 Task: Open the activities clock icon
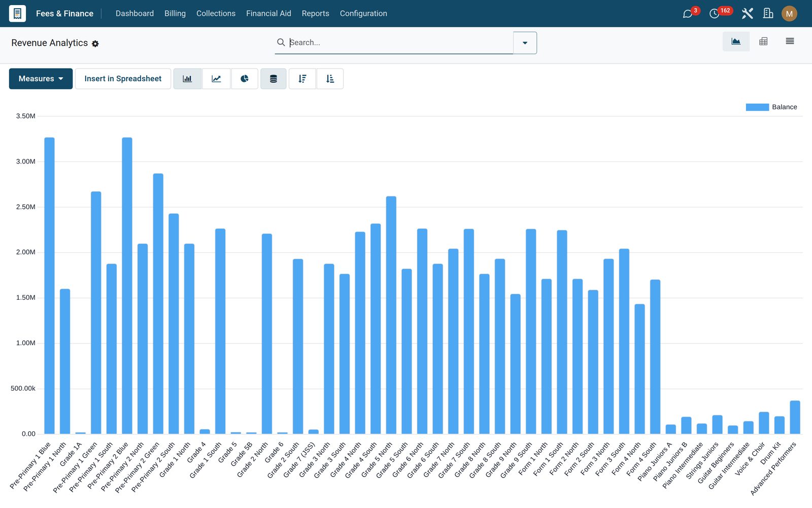click(x=715, y=14)
